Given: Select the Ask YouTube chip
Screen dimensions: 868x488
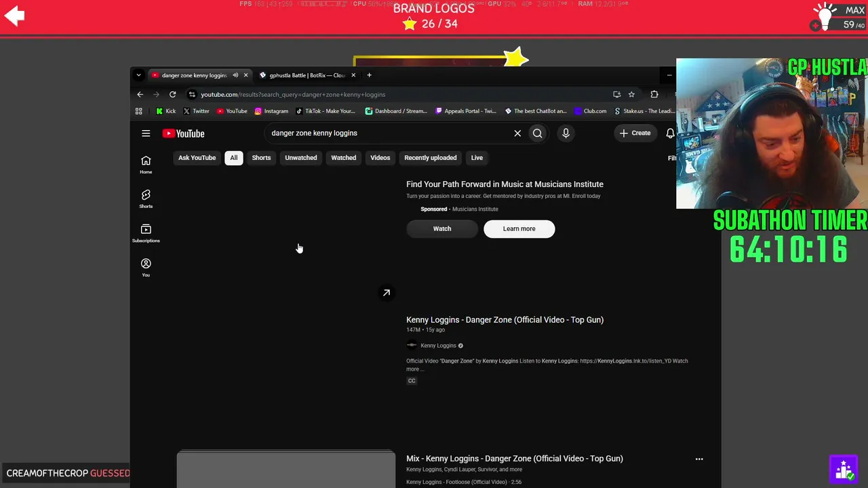Looking at the screenshot, I should click(197, 158).
